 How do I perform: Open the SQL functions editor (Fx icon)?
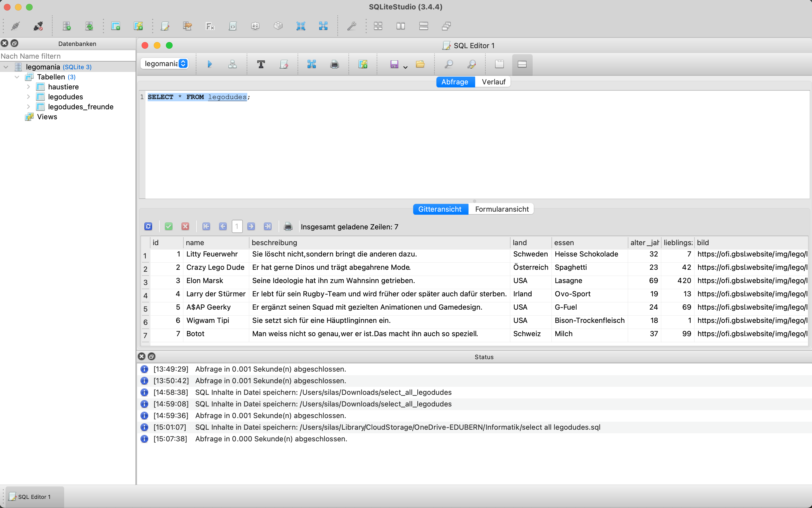tap(210, 26)
